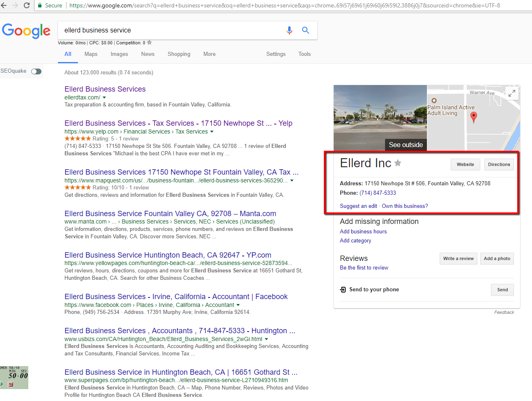Select the All search tab
532x401 pixels.
point(68,54)
